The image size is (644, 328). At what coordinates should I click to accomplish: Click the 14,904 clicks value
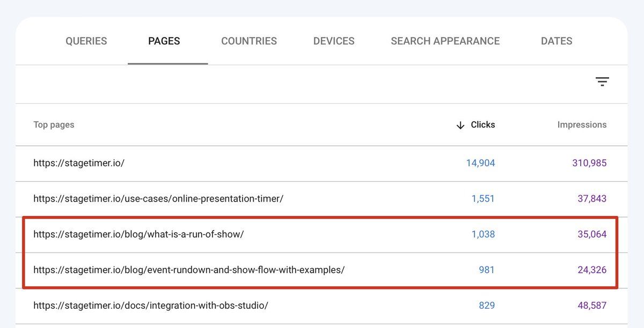[480, 163]
